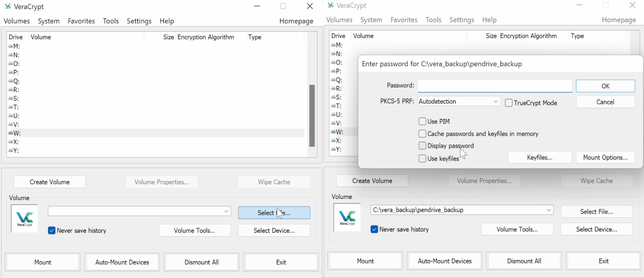The image size is (644, 278).
Task: Click VeraCrypt logo in right window's Volume group
Action: coord(347,217)
